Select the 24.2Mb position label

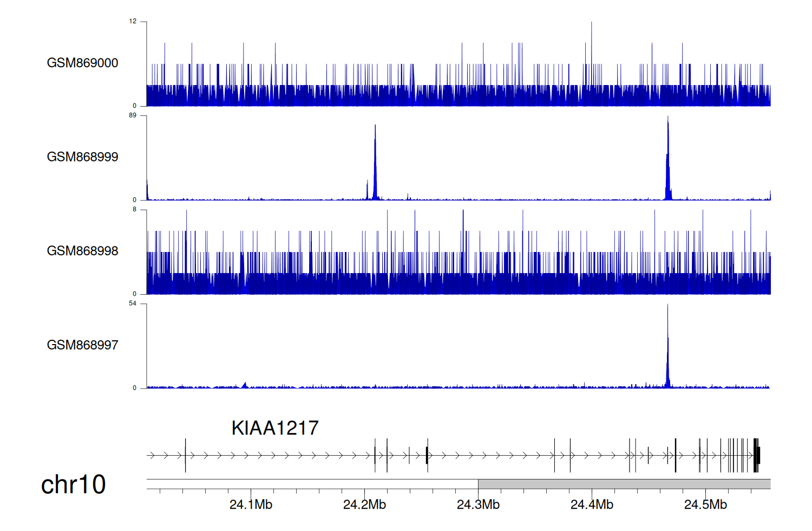point(364,505)
